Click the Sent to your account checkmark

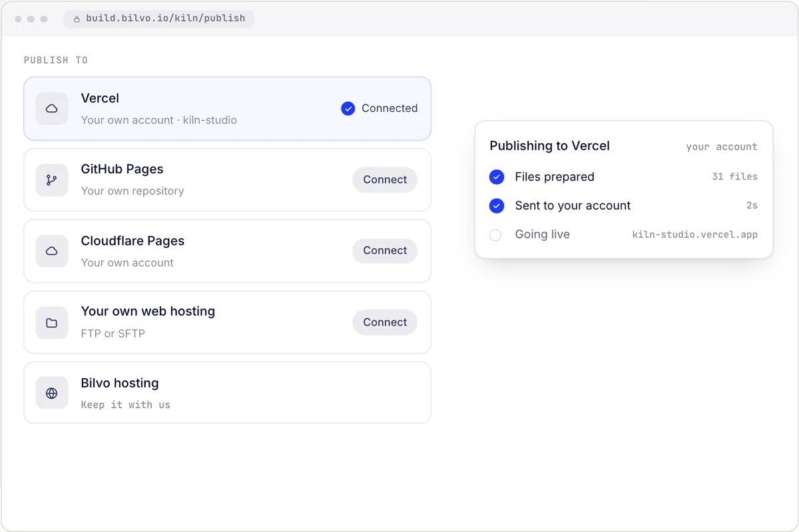click(497, 206)
